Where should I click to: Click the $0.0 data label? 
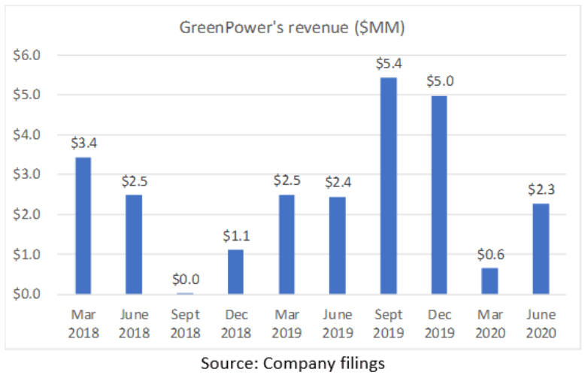(x=186, y=280)
